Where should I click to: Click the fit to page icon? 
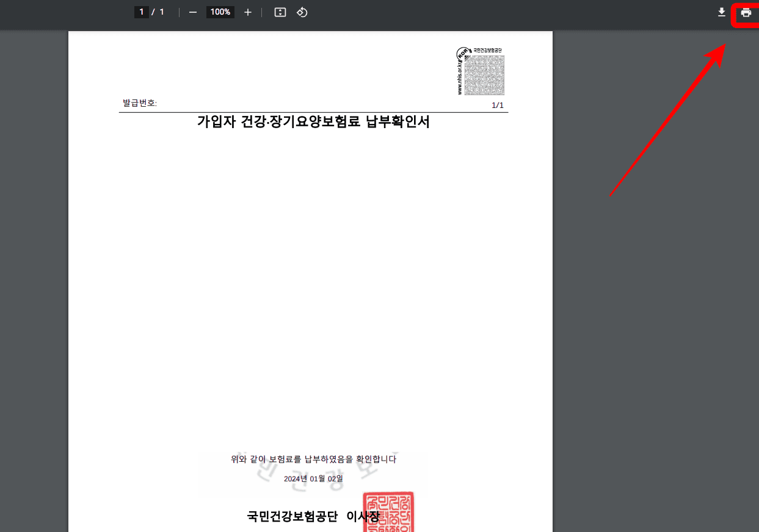pyautogui.click(x=280, y=12)
